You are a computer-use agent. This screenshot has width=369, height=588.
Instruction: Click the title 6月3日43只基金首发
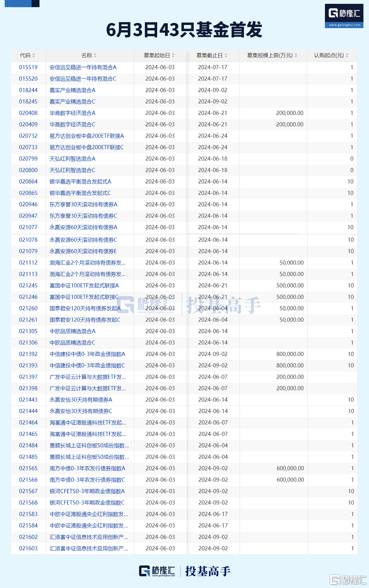click(x=184, y=29)
